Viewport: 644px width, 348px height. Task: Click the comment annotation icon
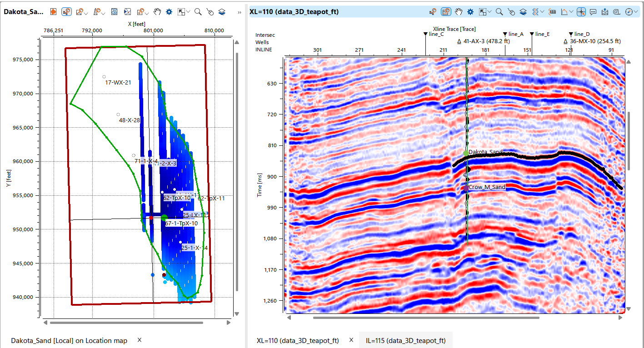593,12
